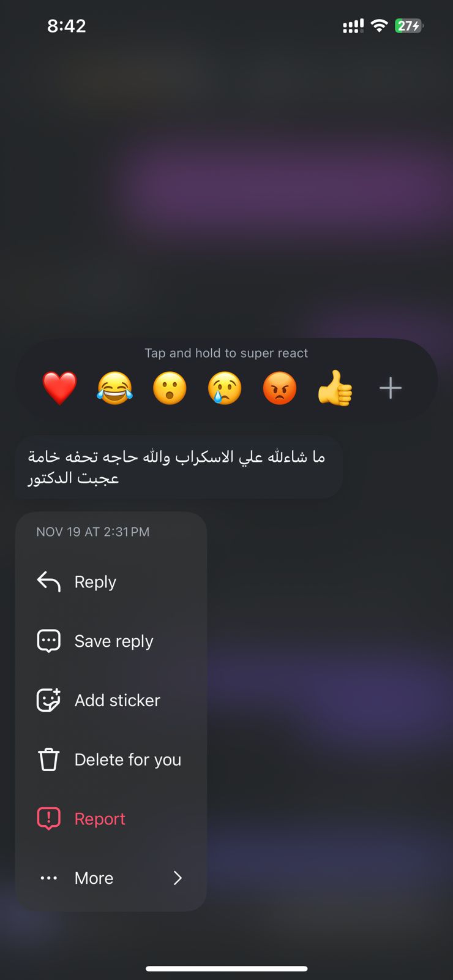This screenshot has width=453, height=980.
Task: Tap the trash can icon
Action: 49,759
